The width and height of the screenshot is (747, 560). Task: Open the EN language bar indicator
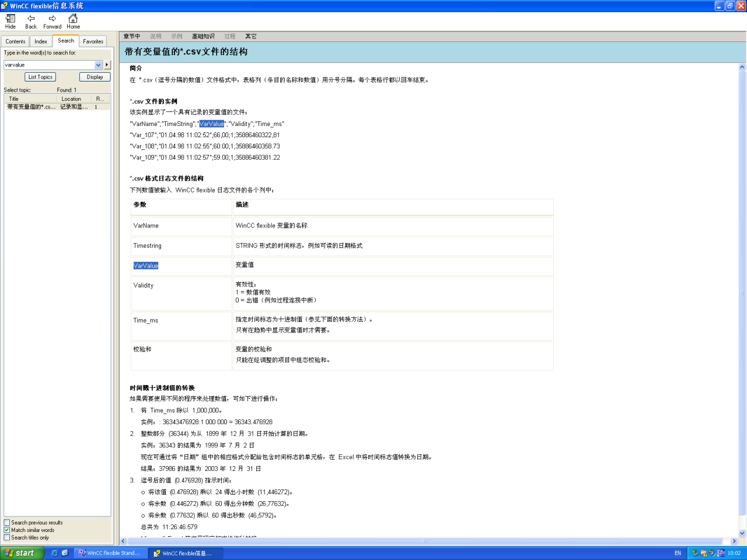pos(678,553)
